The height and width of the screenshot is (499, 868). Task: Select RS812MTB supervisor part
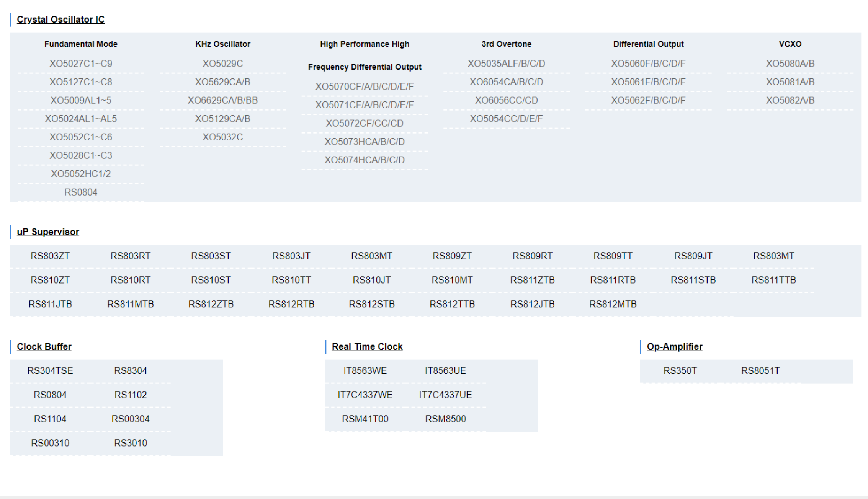click(x=613, y=304)
